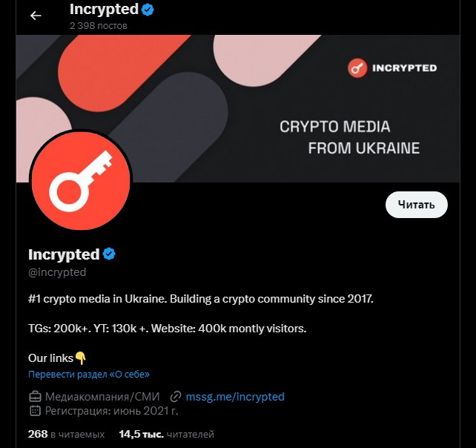Screen dimensions: 476x448
Task: Click the @incrypted handle text
Action: click(x=57, y=272)
